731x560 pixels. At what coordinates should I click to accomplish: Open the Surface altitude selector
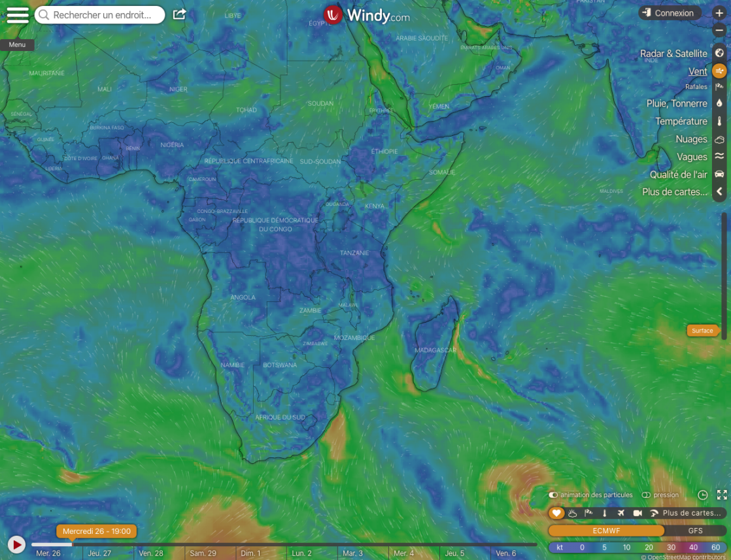click(703, 331)
